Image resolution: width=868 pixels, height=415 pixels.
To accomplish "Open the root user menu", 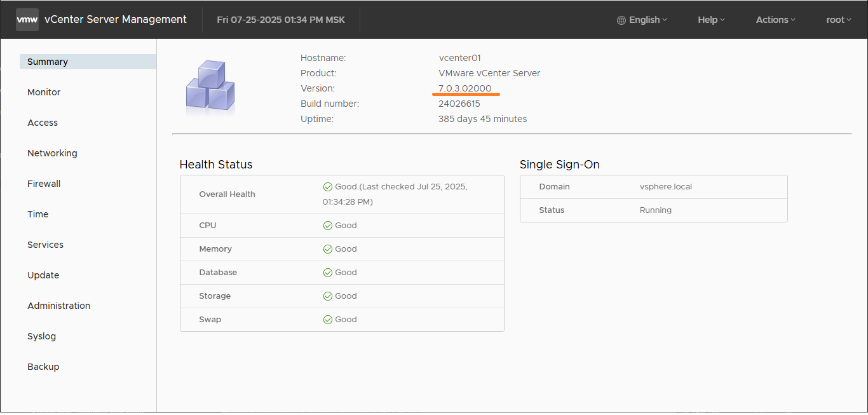I will coord(839,20).
